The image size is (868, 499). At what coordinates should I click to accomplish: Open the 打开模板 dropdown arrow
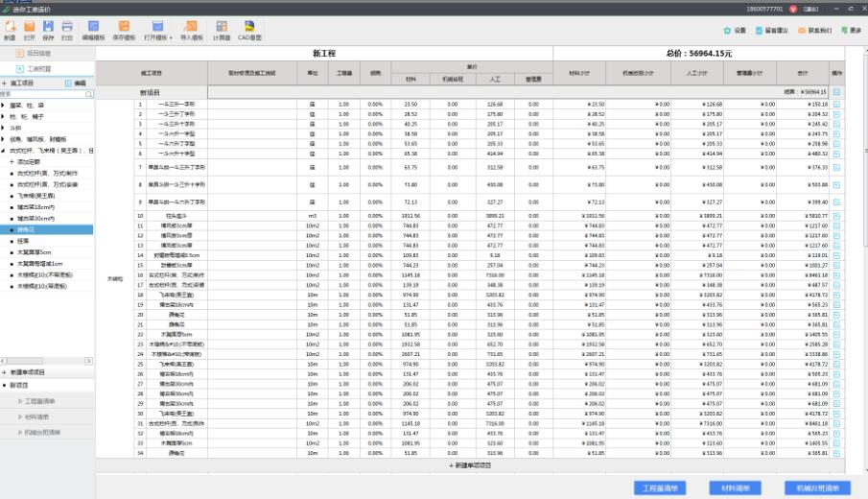[171, 38]
